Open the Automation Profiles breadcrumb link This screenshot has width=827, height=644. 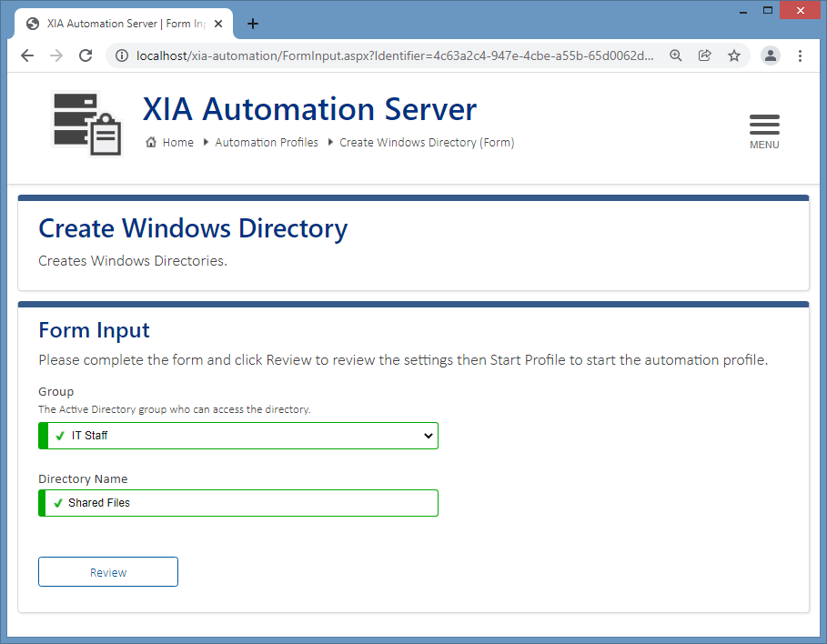(267, 142)
